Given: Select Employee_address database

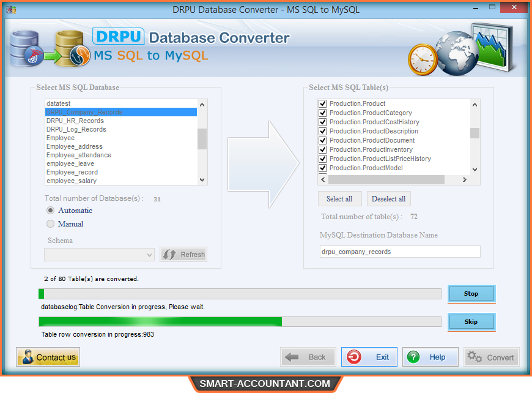Looking at the screenshot, I should 121,146.
